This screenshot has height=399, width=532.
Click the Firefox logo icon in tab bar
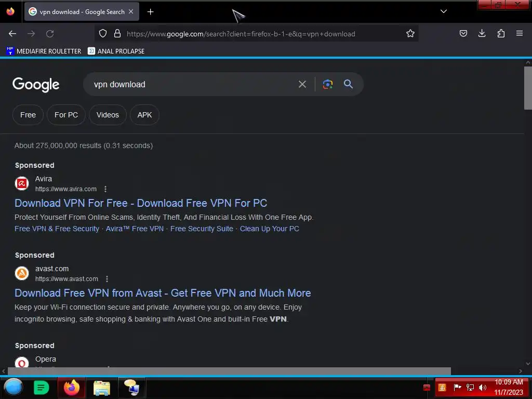click(10, 11)
